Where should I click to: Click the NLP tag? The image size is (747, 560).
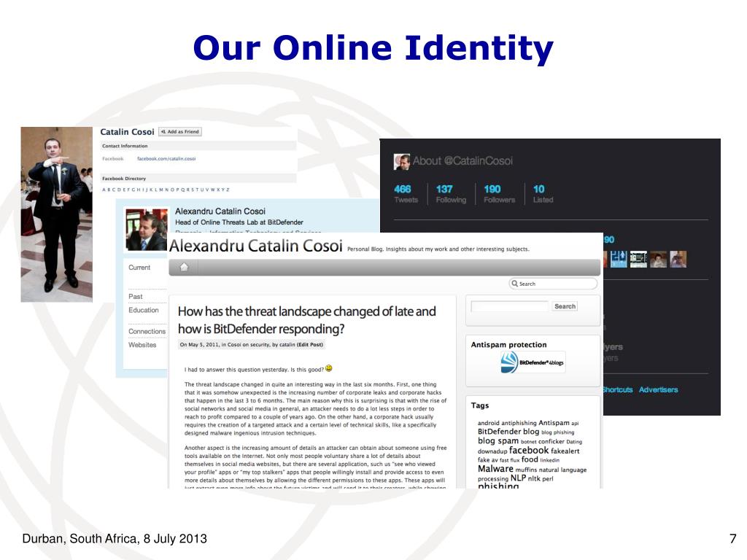click(518, 478)
